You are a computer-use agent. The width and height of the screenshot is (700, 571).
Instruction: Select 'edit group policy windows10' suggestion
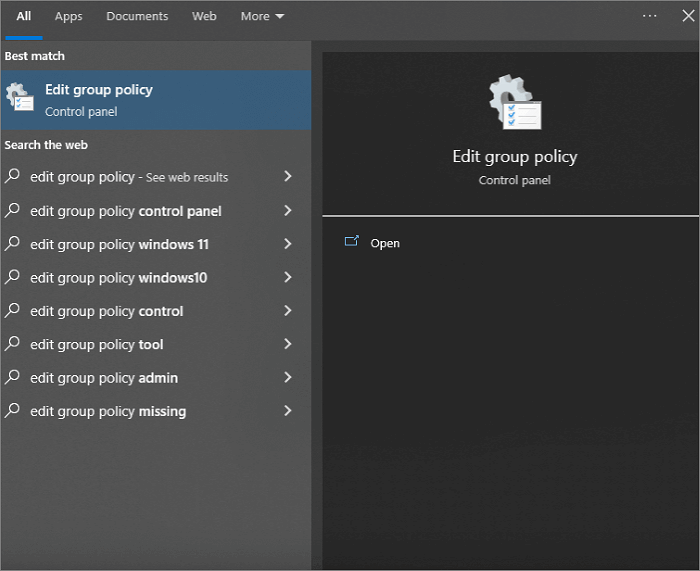click(156, 278)
